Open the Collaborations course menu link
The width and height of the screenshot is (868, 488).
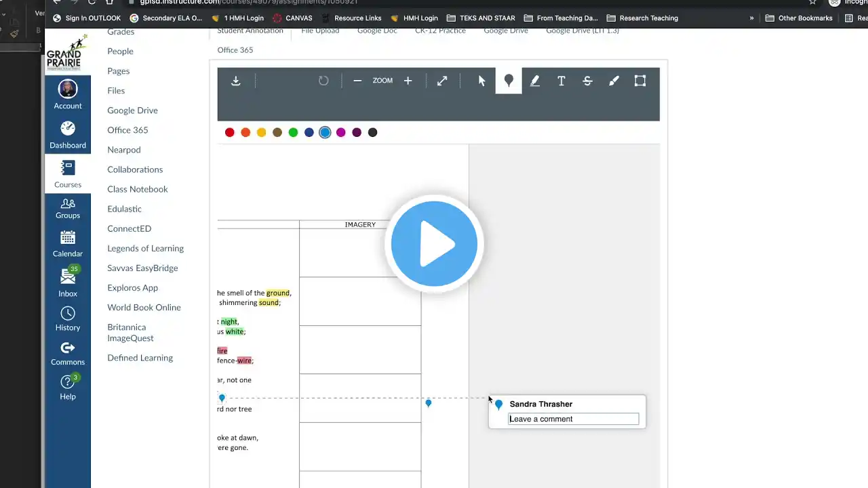coord(135,169)
